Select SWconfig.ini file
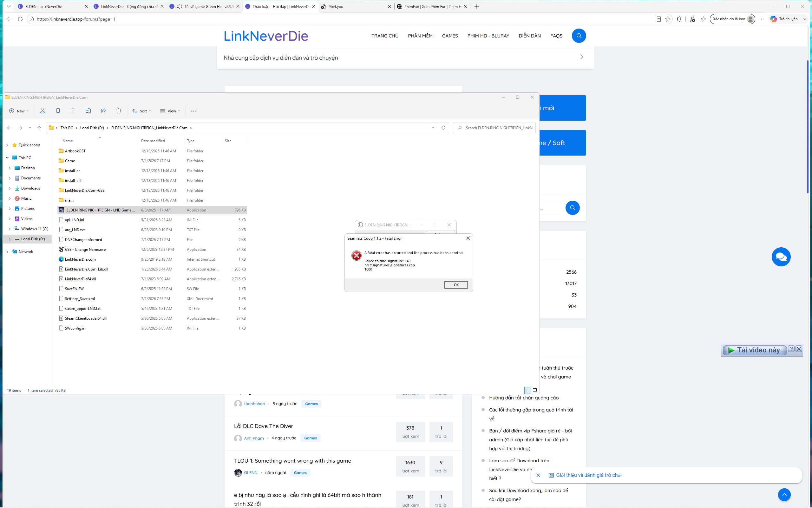The width and height of the screenshot is (812, 508). [152, 328]
